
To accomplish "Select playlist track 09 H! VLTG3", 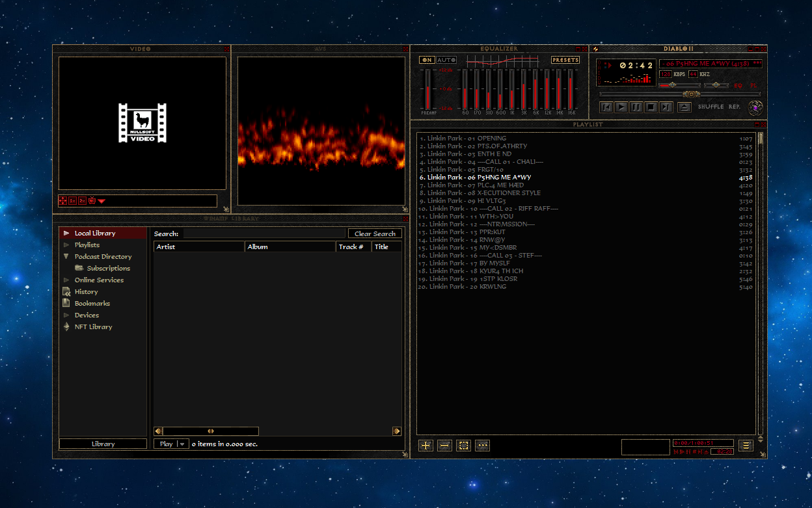I will tap(586, 201).
